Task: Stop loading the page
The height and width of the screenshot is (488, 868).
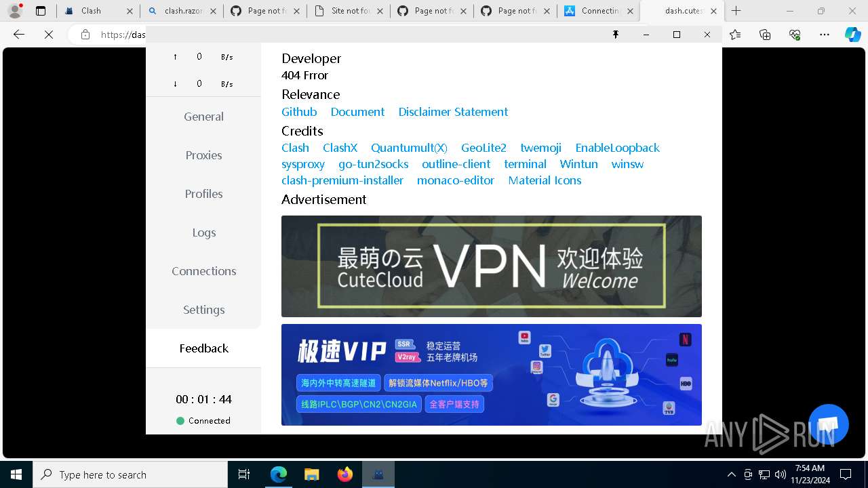Action: tap(49, 35)
